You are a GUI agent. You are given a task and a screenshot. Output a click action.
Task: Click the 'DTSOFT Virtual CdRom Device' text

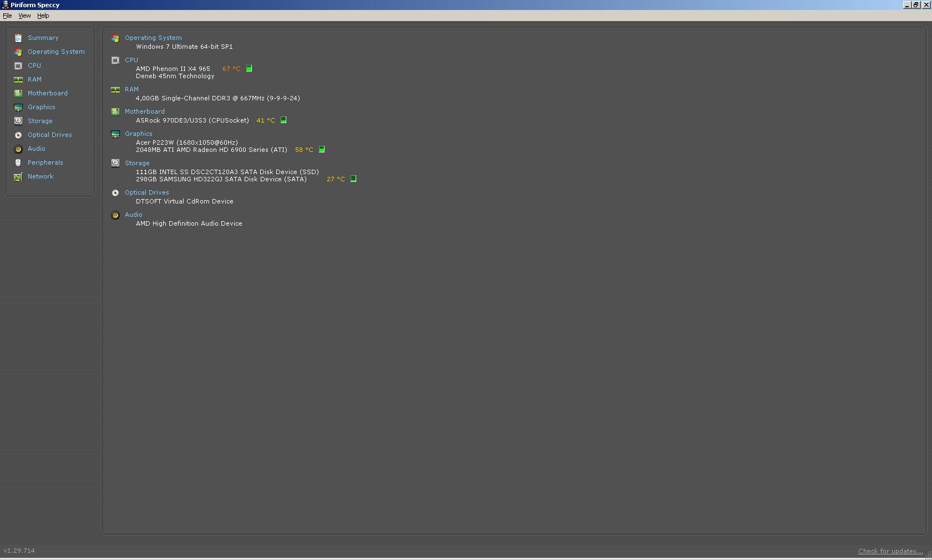pyautogui.click(x=185, y=202)
